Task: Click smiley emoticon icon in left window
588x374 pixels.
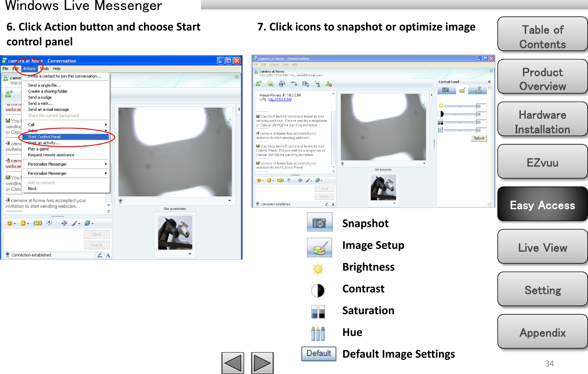Action: (x=10, y=223)
